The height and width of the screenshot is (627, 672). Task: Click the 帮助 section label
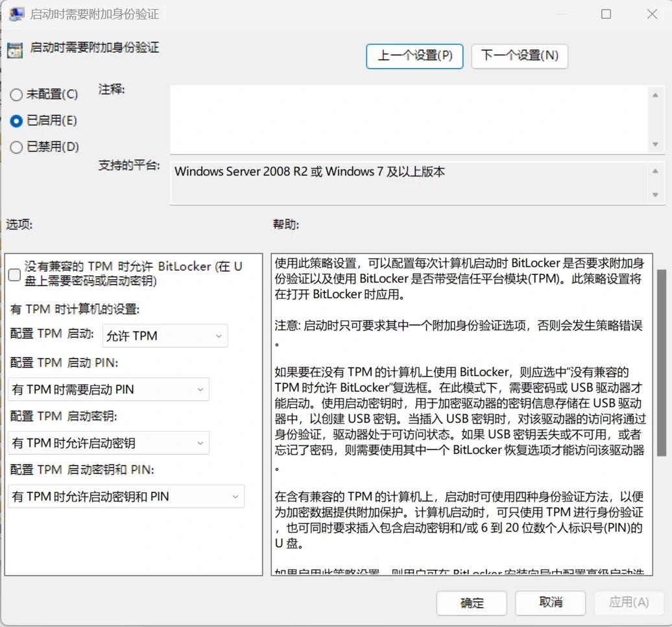[286, 224]
